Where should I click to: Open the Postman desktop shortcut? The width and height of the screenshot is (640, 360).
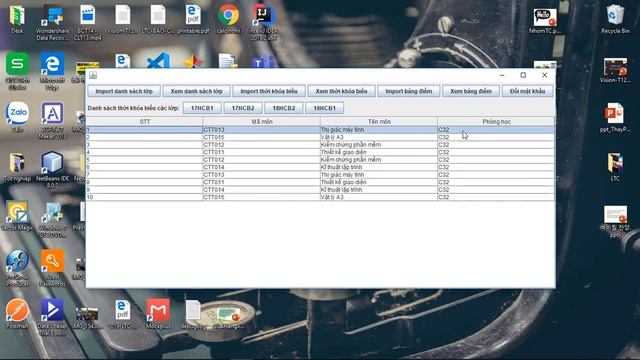point(17,313)
